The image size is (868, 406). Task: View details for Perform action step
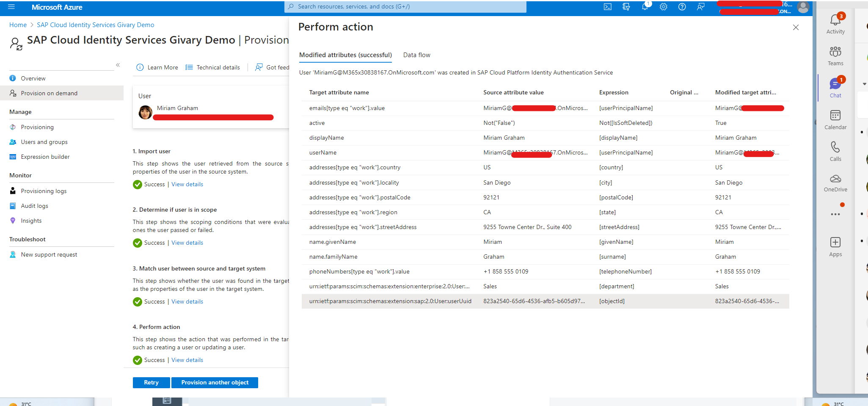click(187, 360)
